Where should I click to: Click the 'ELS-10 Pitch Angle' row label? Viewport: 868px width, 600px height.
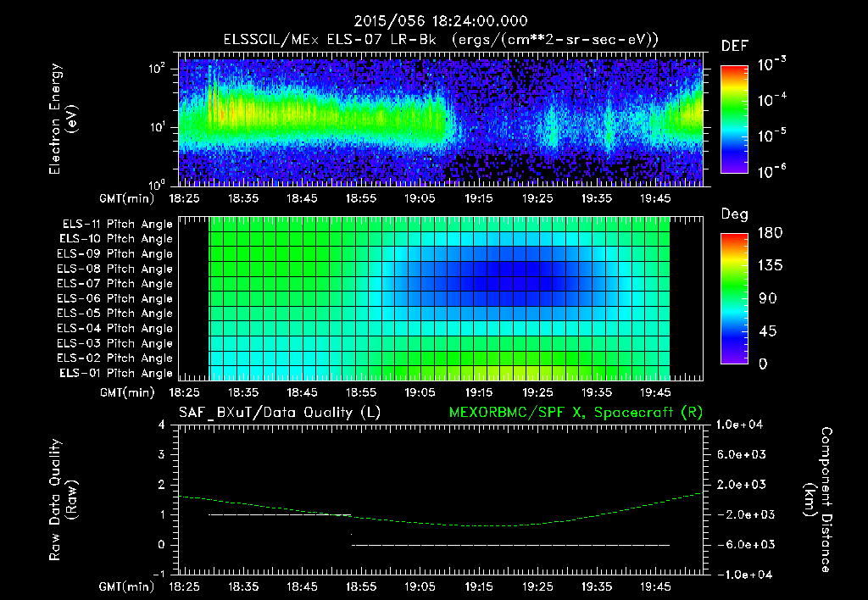pyautogui.click(x=116, y=239)
